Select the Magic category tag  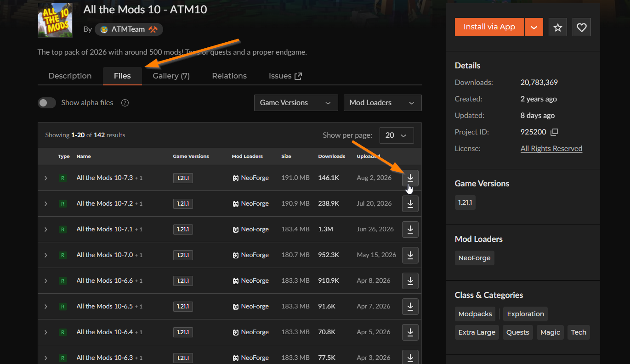point(551,332)
